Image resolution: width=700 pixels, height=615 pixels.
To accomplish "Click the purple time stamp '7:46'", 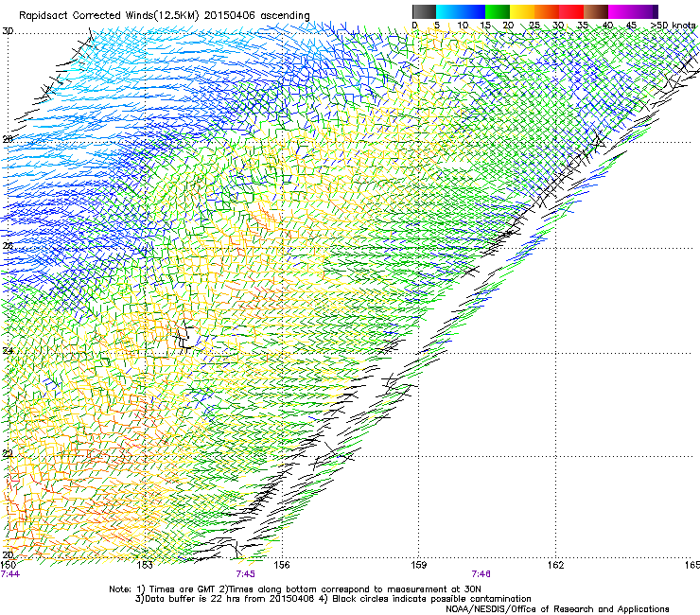I will coord(481,574).
